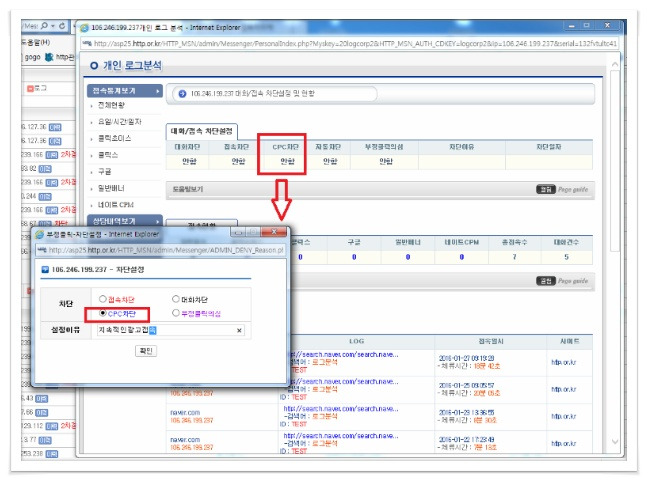Clear the reason field with the X icon

point(239,330)
